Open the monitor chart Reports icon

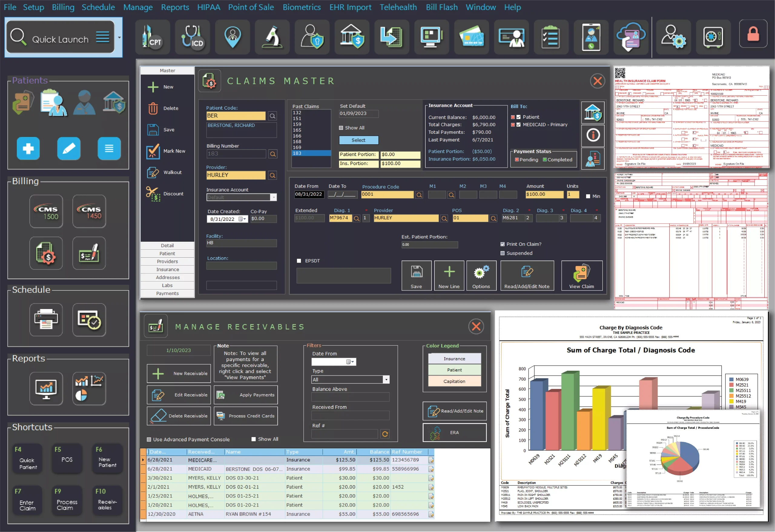pos(46,388)
